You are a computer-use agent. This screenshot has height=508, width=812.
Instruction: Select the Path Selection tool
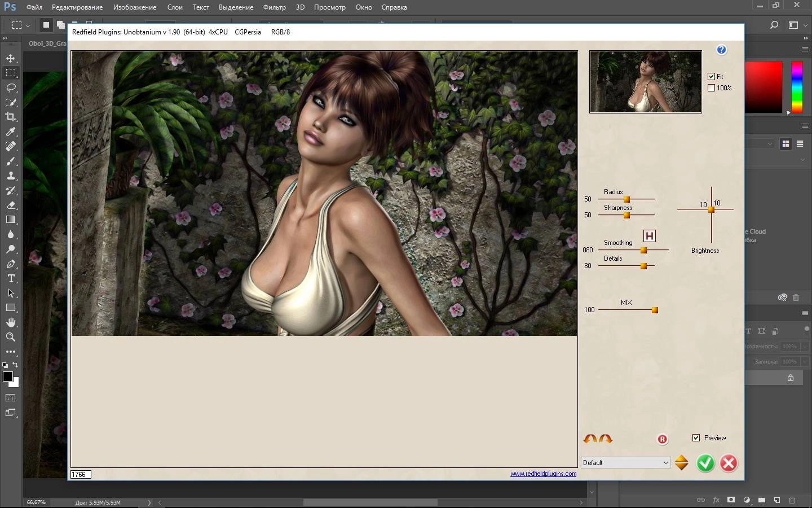click(11, 293)
